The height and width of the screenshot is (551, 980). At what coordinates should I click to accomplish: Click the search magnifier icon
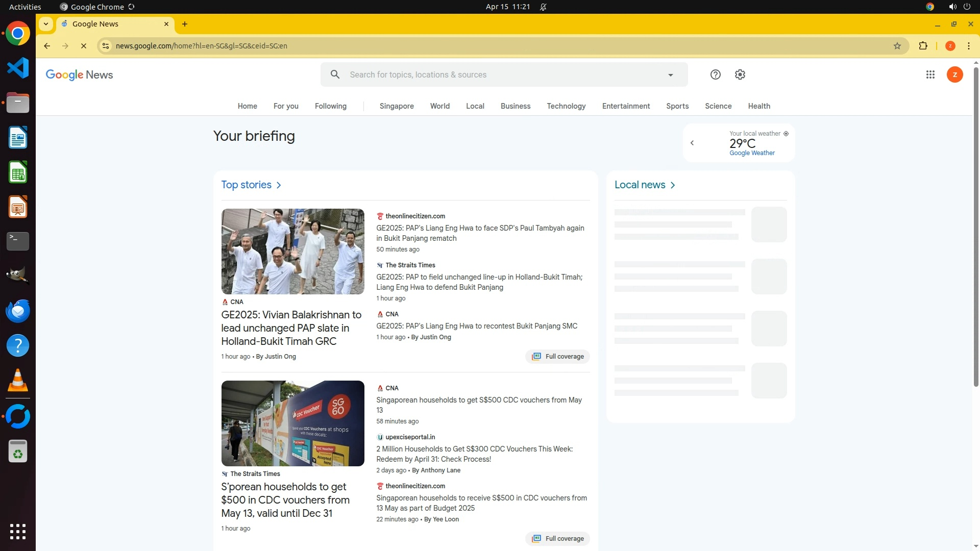click(x=335, y=74)
